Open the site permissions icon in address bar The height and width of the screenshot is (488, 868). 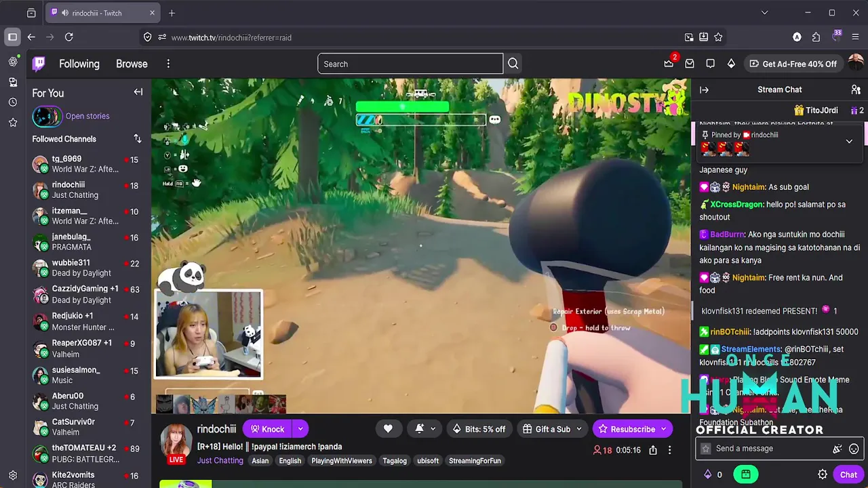(162, 37)
